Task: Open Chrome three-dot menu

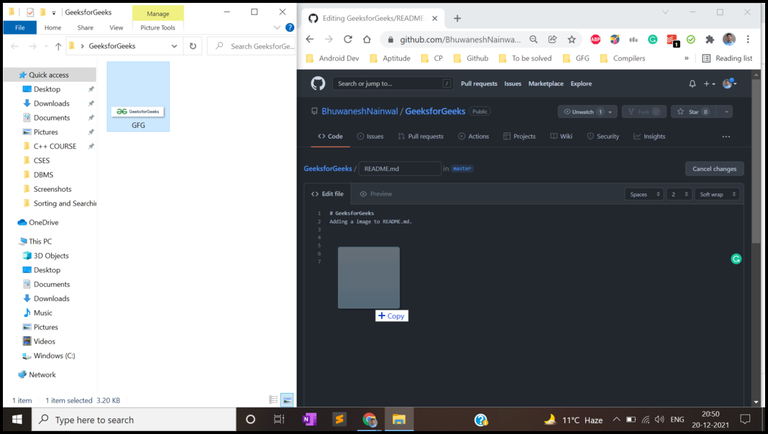Action: pos(748,39)
